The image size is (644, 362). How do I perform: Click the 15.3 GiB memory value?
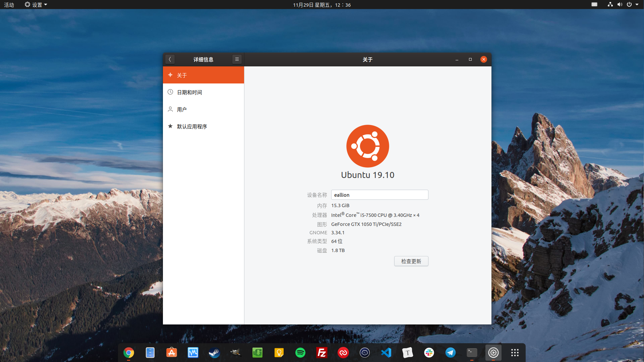coord(340,205)
